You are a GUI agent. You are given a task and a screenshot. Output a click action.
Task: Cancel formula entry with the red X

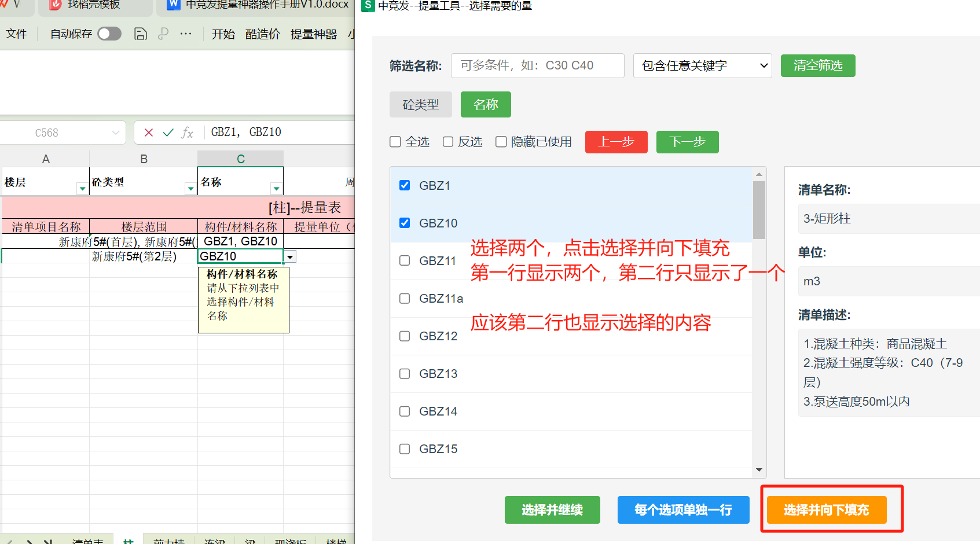149,133
